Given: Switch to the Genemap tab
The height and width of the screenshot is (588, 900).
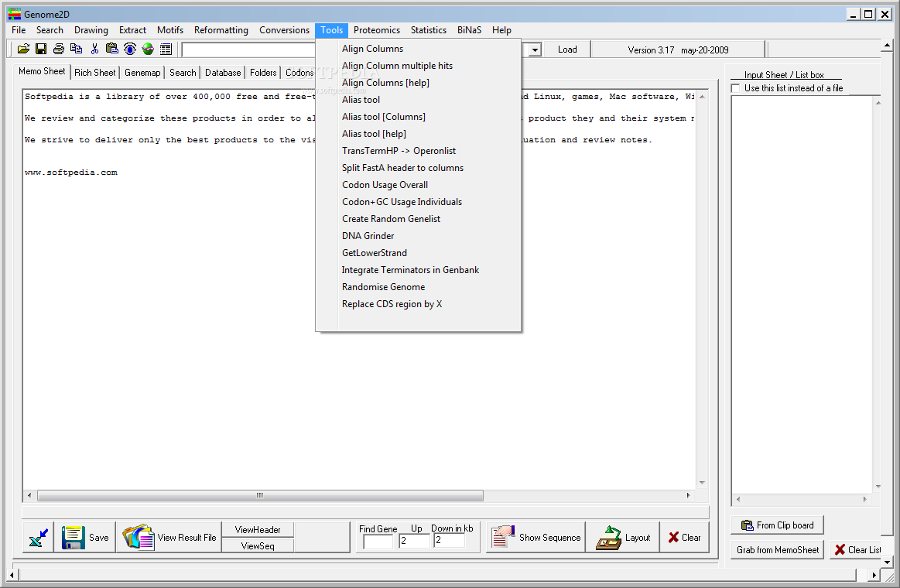Looking at the screenshot, I should pos(142,72).
